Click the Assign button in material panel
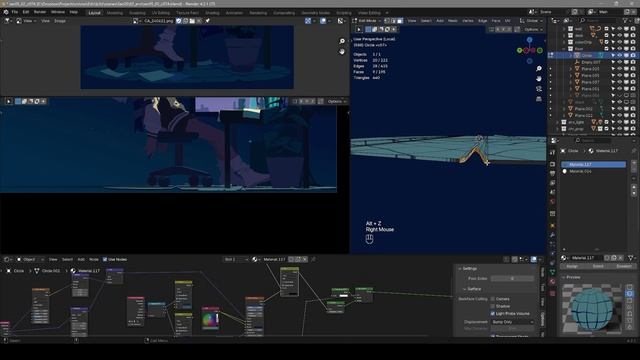Viewport: 640px width, 360px height. (x=572, y=266)
